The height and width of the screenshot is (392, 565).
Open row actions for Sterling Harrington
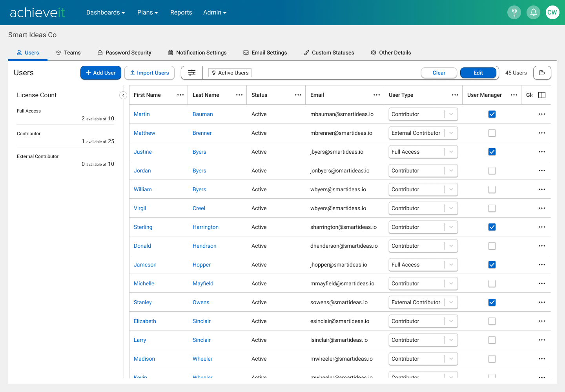pyautogui.click(x=542, y=227)
